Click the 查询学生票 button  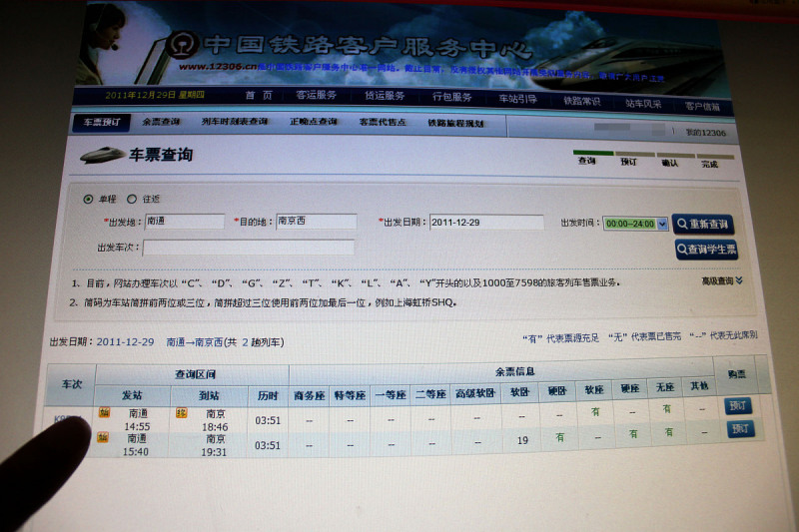706,250
